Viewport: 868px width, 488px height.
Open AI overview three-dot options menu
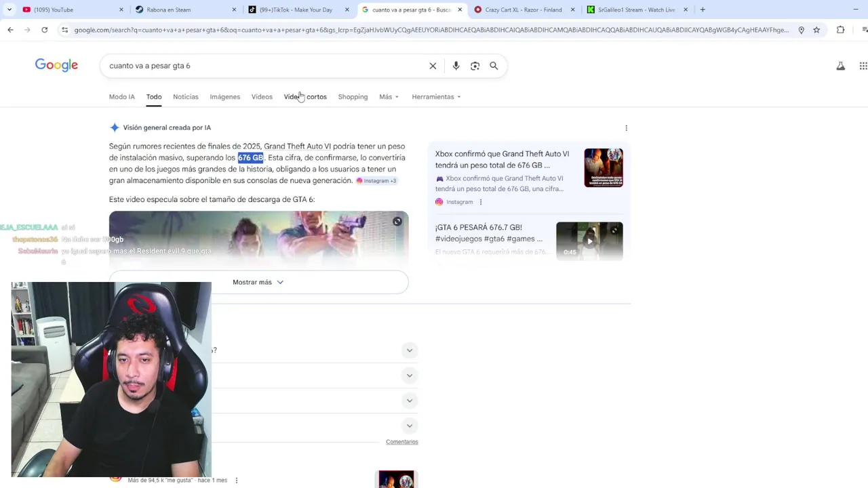tap(626, 128)
